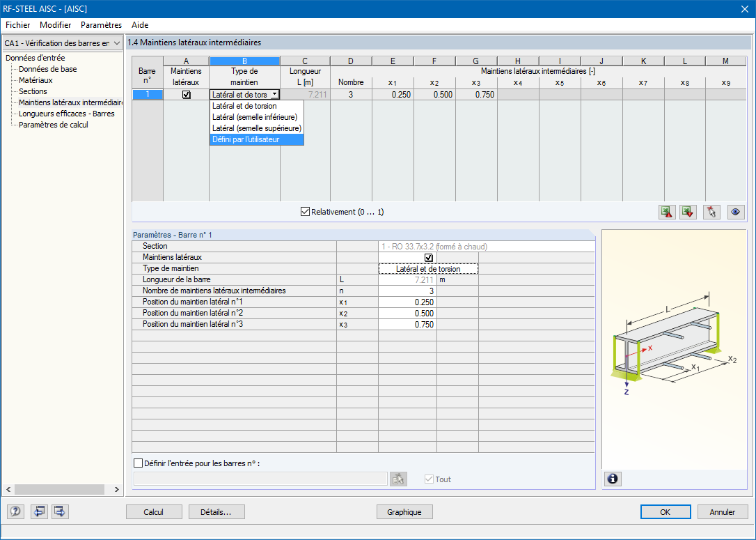Select Sections in the navigation tree

33,91
